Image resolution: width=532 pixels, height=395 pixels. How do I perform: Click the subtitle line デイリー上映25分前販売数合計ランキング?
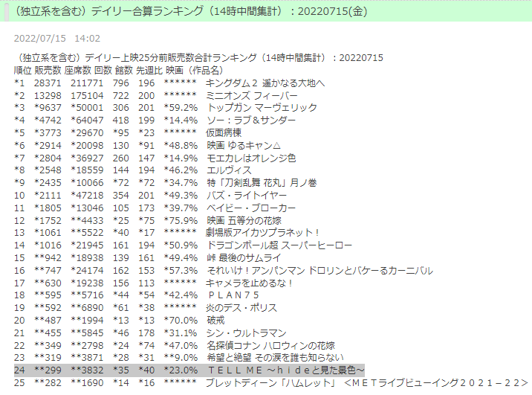click(x=198, y=58)
